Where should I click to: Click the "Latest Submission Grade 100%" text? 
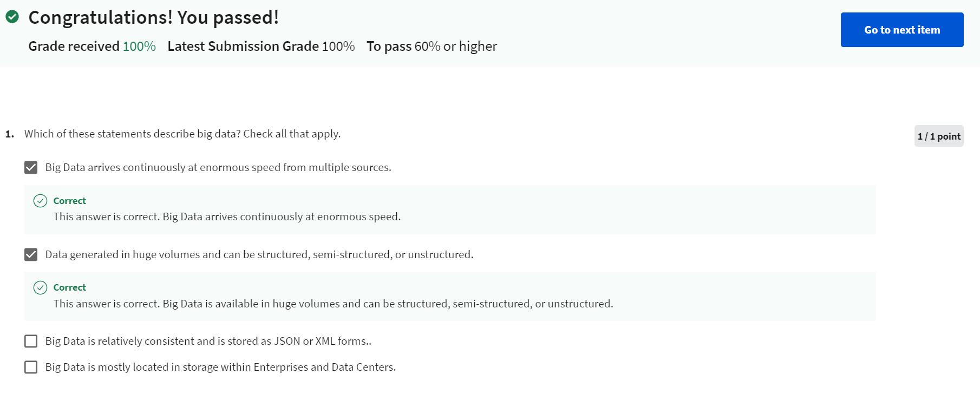tap(261, 47)
